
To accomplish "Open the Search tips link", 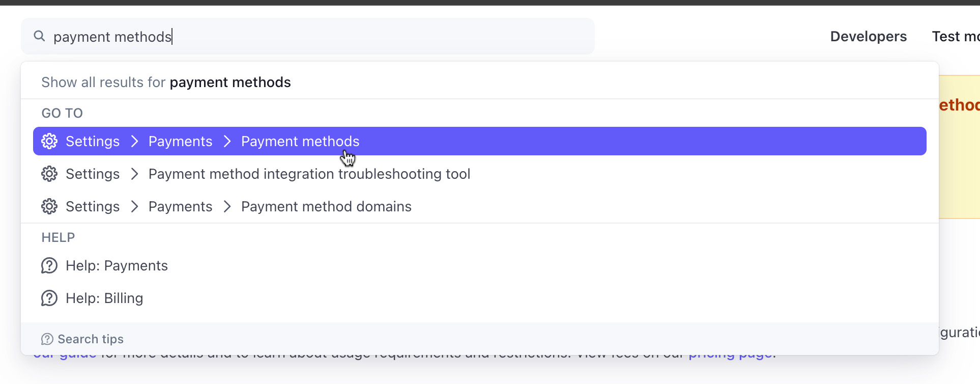I will click(91, 339).
